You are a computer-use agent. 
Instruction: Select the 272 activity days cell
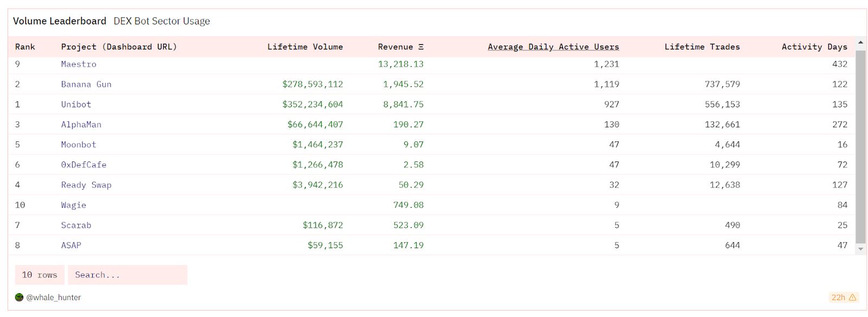click(x=840, y=124)
